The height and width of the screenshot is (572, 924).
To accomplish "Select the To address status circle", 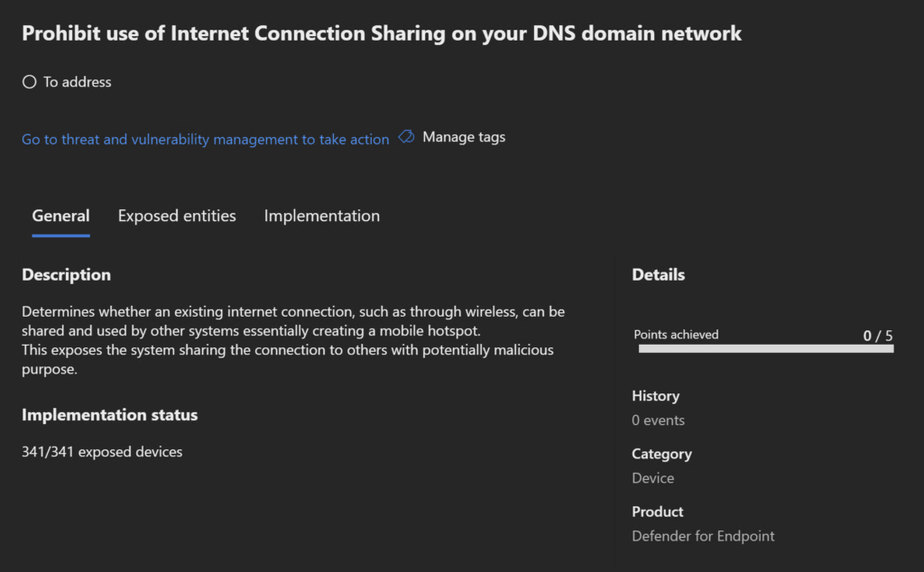I will click(29, 82).
